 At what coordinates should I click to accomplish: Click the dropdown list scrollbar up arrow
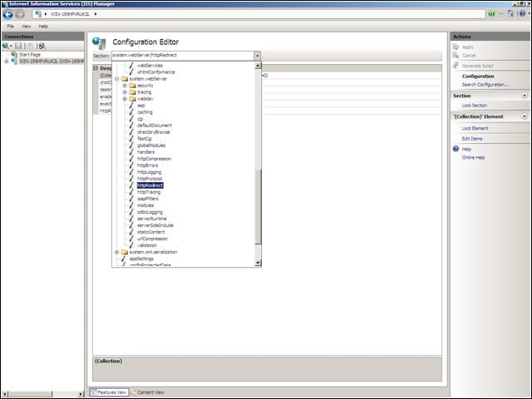coord(258,65)
